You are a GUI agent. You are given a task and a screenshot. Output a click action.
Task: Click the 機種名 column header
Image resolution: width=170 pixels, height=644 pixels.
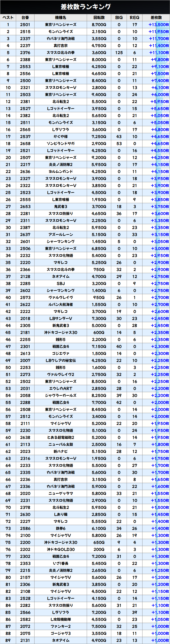tap(60, 17)
